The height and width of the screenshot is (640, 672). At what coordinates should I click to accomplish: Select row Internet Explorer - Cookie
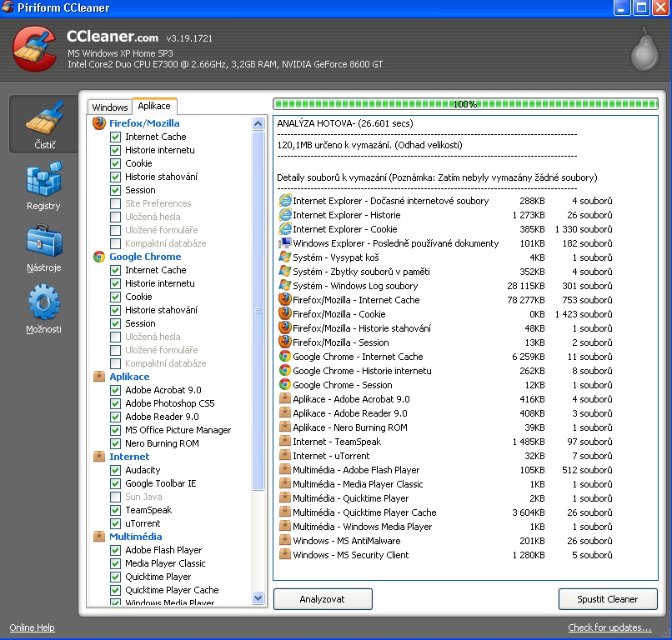click(446, 229)
